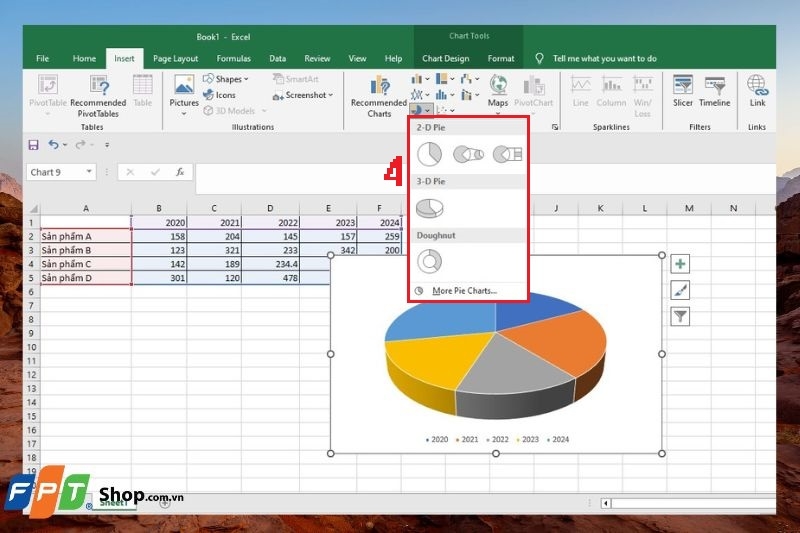800x533 pixels.
Task: Open the Chart Design tab
Action: pos(445,59)
